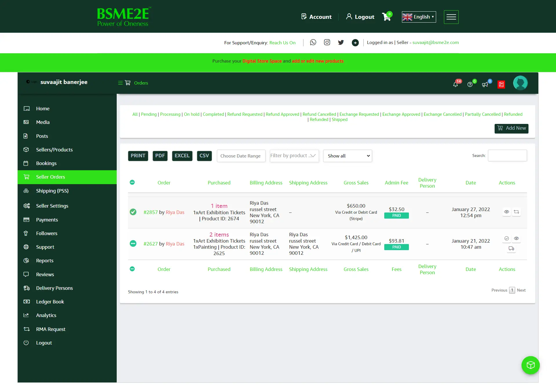Image resolution: width=556 pixels, height=392 pixels.
Task: Go to Home in sidebar
Action: coord(67,109)
